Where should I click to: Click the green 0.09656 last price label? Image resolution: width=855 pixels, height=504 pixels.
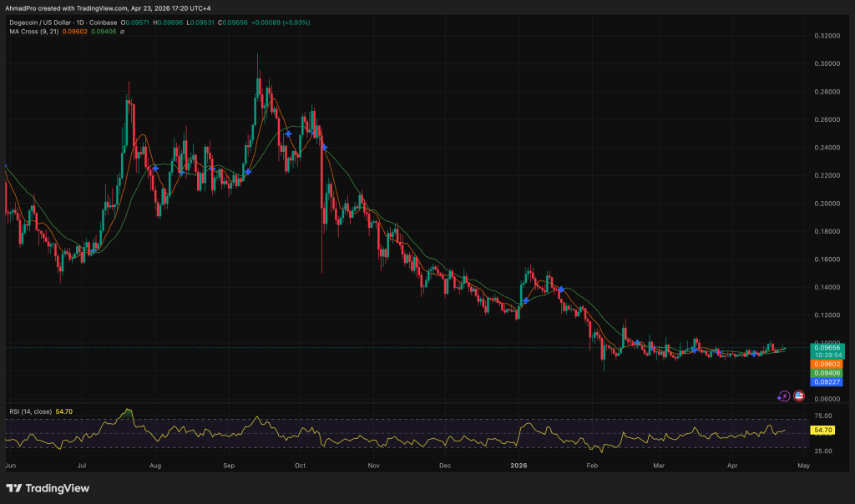point(828,348)
